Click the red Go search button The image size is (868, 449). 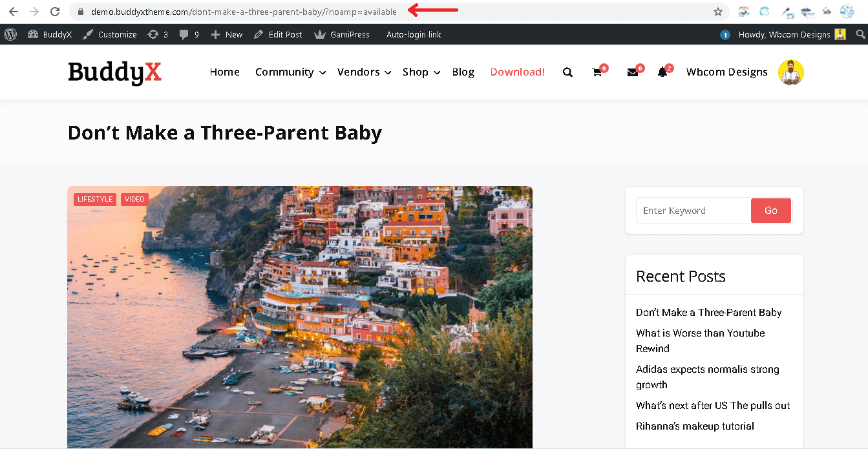pyautogui.click(x=771, y=211)
